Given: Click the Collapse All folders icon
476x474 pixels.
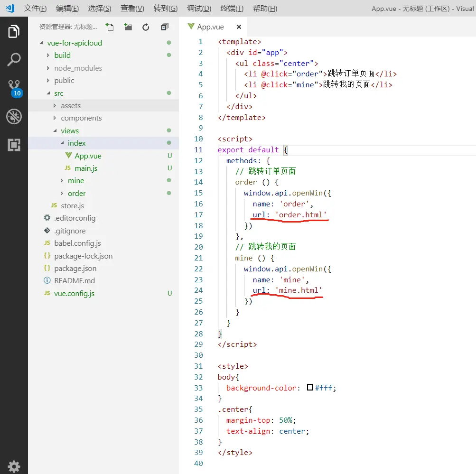Looking at the screenshot, I should tap(165, 27).
